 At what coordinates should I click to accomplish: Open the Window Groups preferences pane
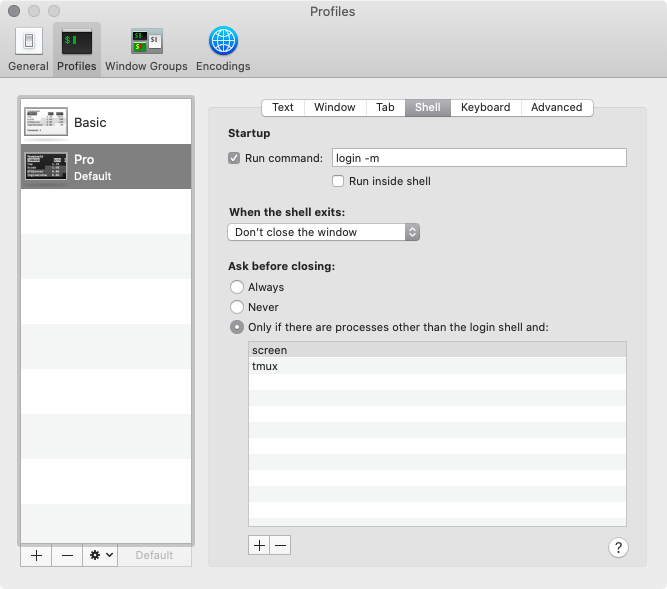(146, 48)
